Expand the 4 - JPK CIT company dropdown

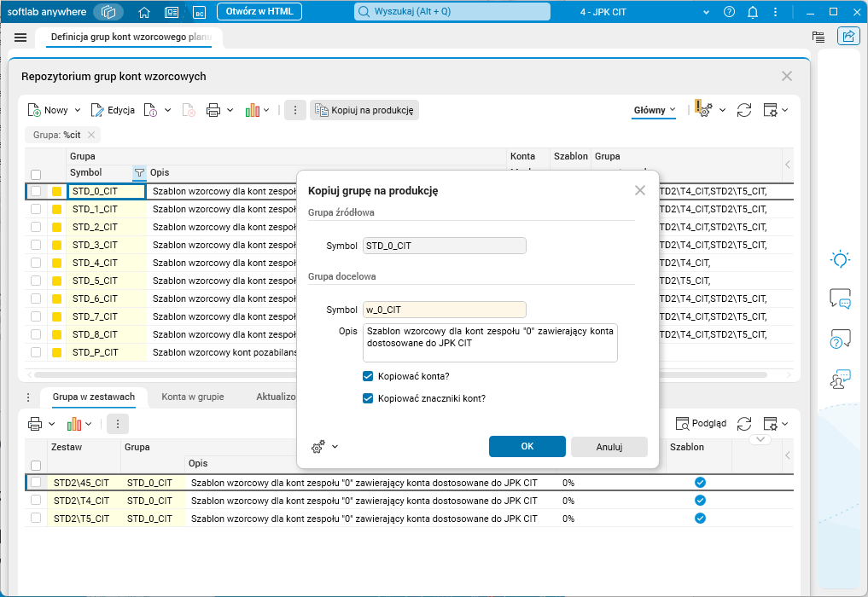coord(706,12)
